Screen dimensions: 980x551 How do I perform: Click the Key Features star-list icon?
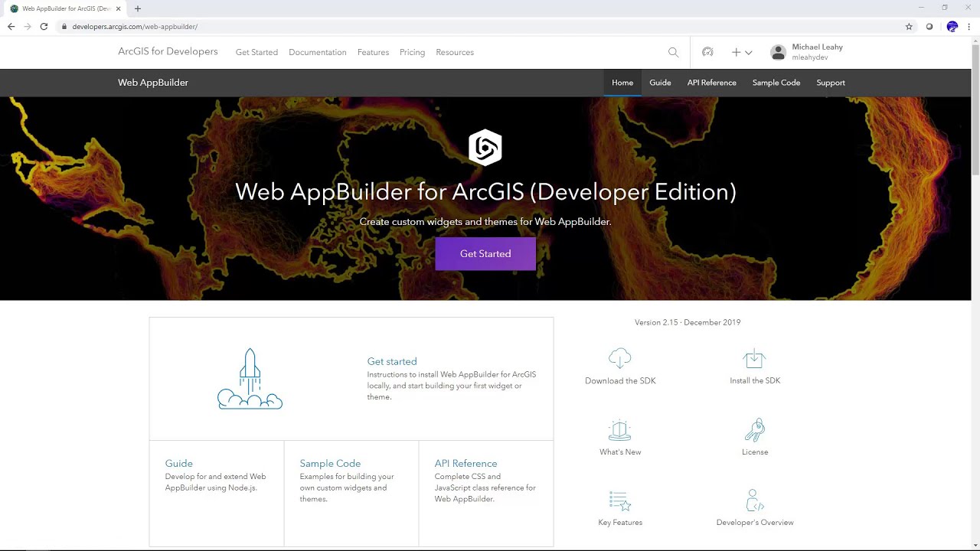620,500
